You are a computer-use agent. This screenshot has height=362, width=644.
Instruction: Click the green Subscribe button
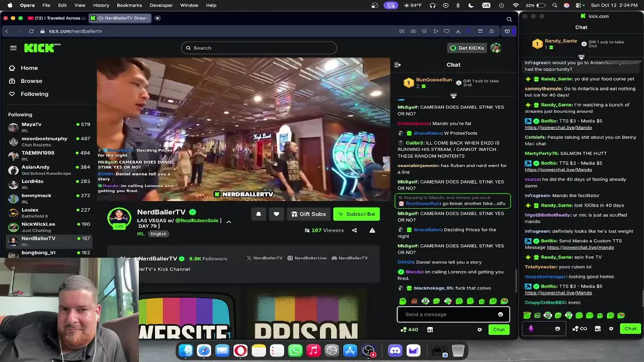(x=356, y=214)
